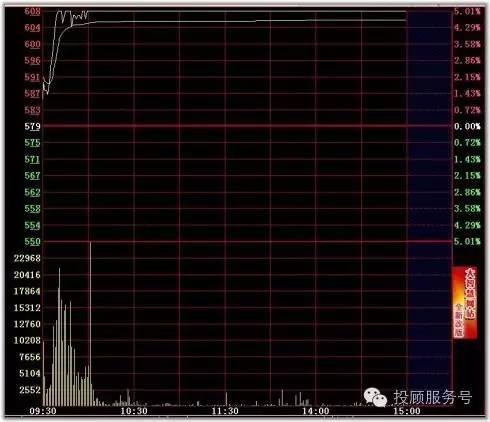This screenshot has width=490, height=422.
Task: Click the 全新改版 text on banner
Action: tap(459, 319)
